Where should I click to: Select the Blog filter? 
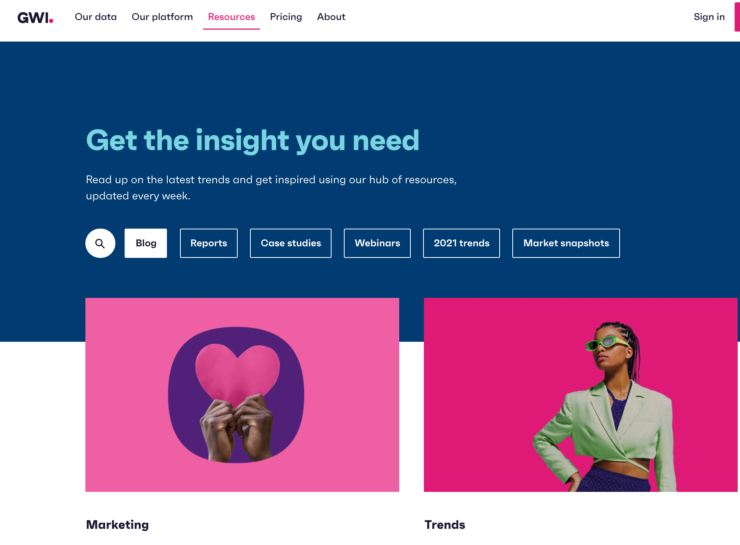(x=146, y=243)
